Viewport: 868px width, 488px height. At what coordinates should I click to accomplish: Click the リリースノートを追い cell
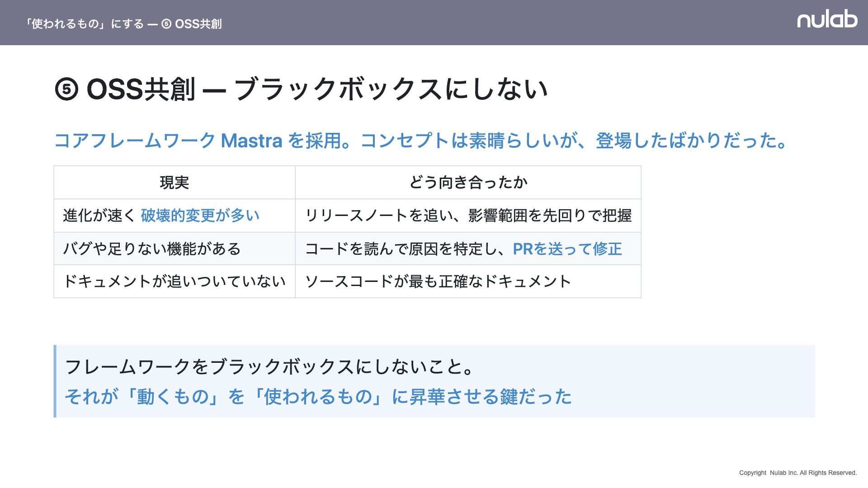468,216
